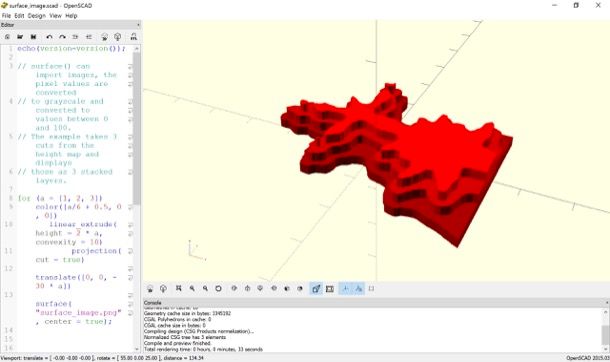Image resolution: width=610 pixels, height=362 pixels.
Task: Click the 'translate([0, 0, -' code text
Action: click(x=76, y=278)
